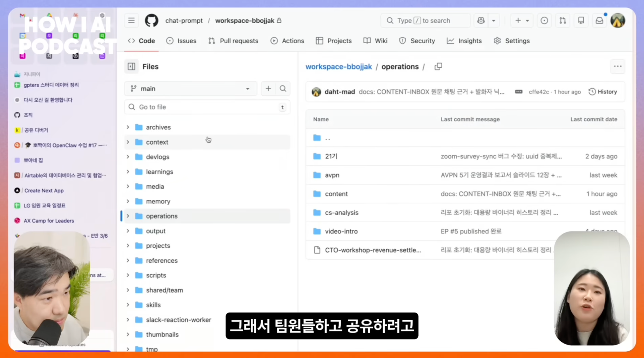This screenshot has height=358, width=644.
Task: Click the History button
Action: pyautogui.click(x=603, y=92)
